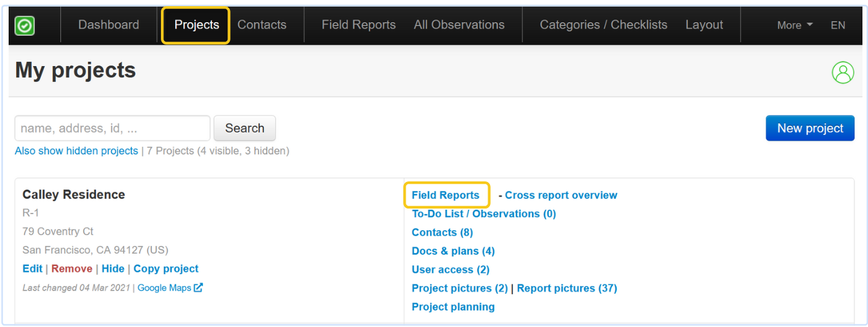Open Field Reports in the top navigation
Viewport: 868px width, 327px height.
(359, 25)
